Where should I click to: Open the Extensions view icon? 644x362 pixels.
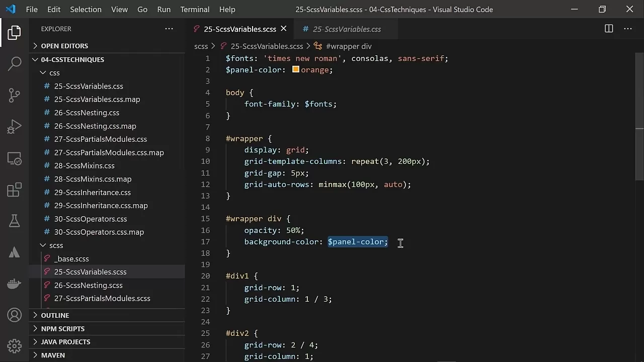click(x=14, y=190)
